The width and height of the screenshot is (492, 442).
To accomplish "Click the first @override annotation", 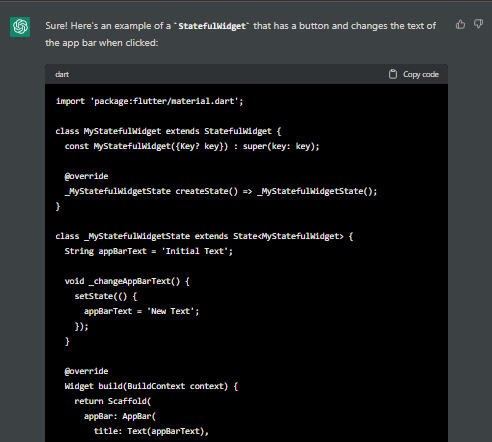I will [86, 176].
